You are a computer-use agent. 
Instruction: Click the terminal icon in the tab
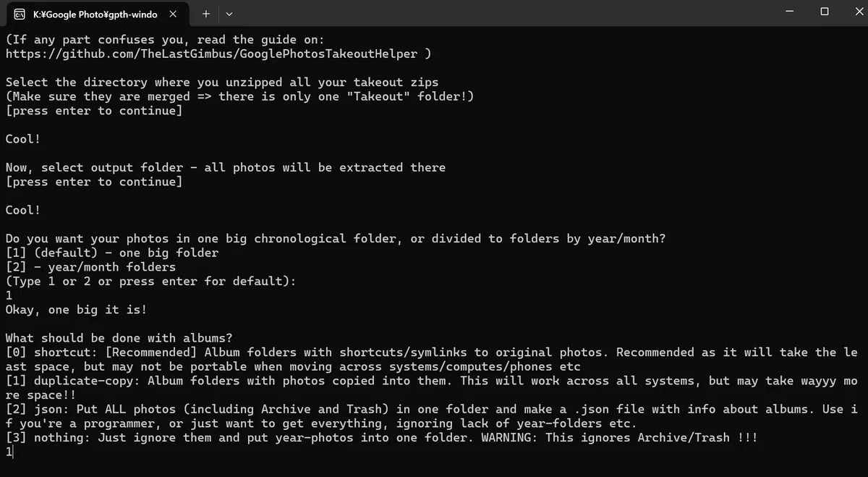[20, 14]
